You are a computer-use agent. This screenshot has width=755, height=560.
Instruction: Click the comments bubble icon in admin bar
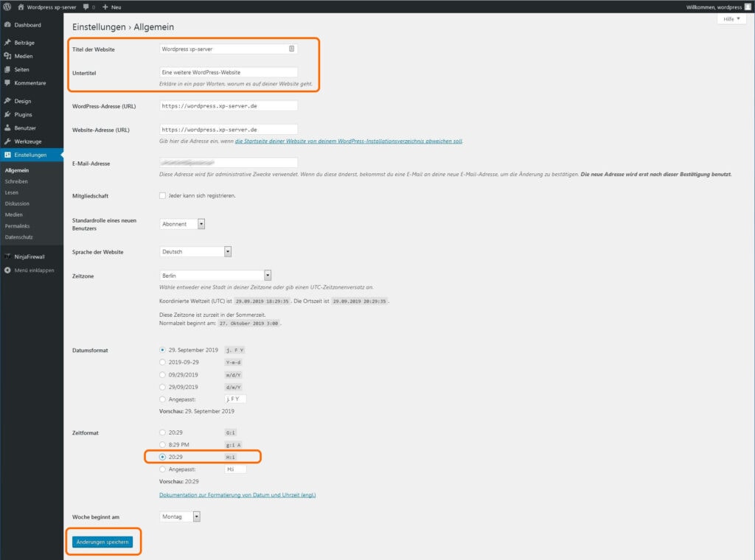click(86, 7)
